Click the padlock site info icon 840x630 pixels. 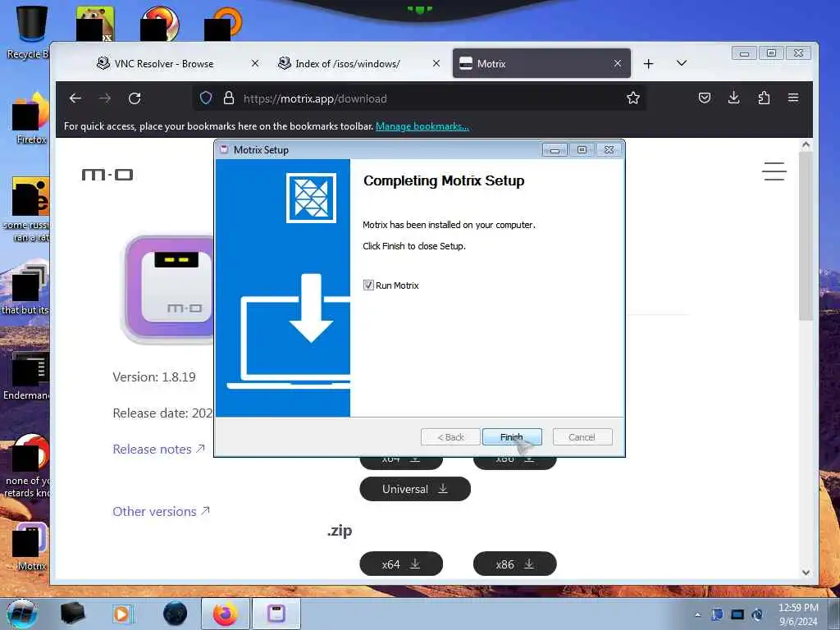(229, 98)
